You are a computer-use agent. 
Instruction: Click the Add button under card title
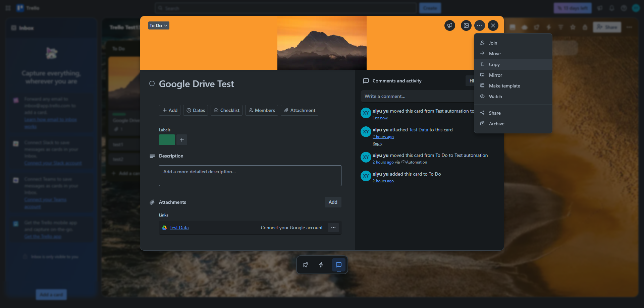170,110
